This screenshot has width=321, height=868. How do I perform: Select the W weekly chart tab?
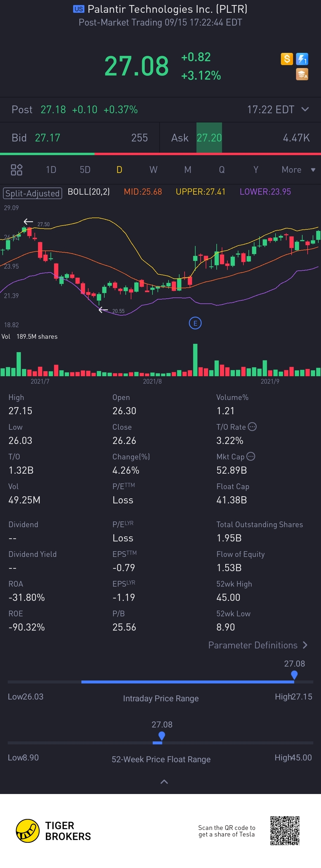pos(153,169)
